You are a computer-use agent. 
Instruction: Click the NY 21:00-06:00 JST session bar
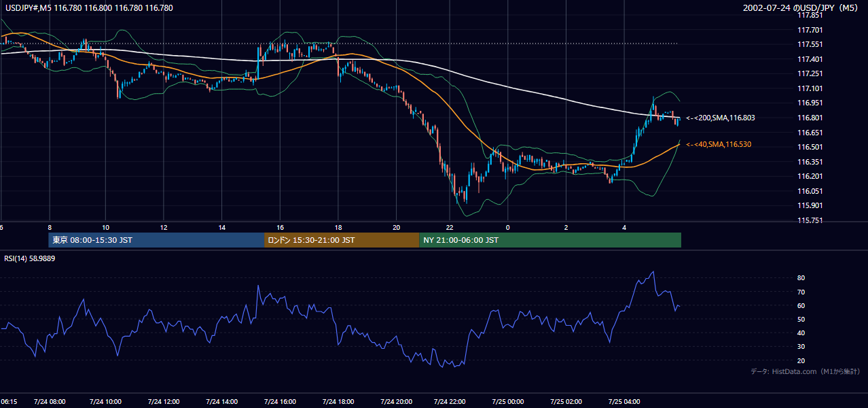(x=550, y=240)
